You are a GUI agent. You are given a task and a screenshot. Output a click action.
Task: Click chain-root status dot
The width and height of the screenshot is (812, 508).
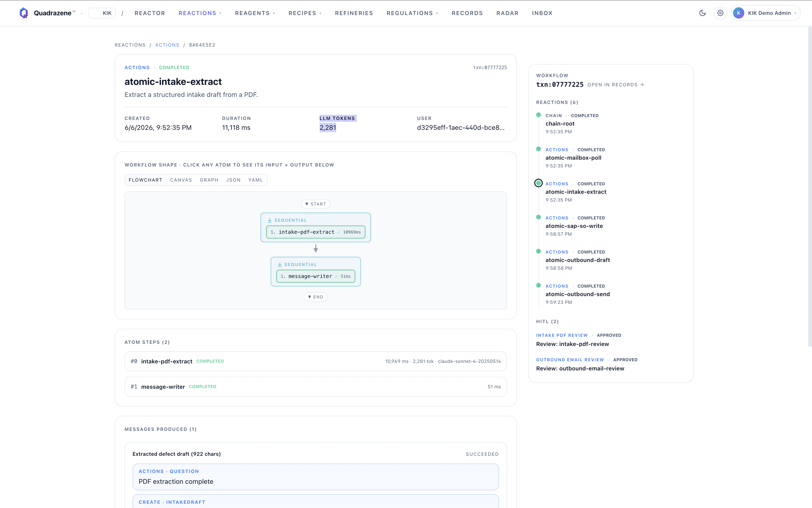tap(538, 115)
